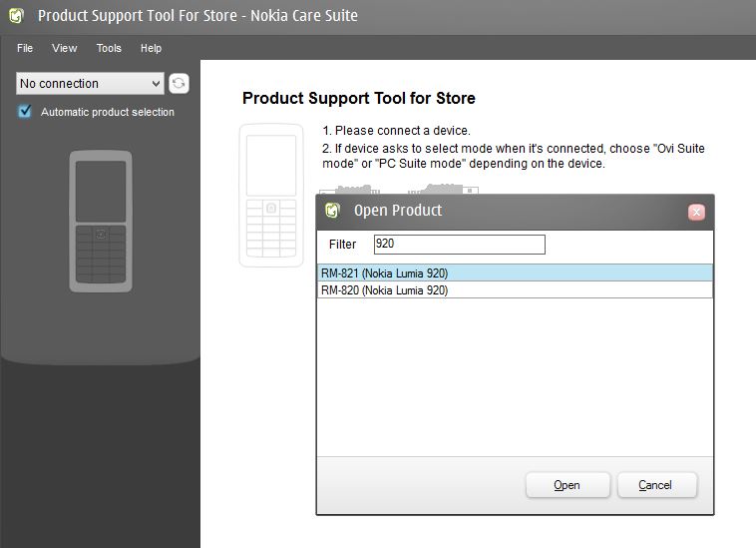This screenshot has width=756, height=548.
Task: Select RM-821 (Nokia Lumia 920) entry
Action: tap(515, 274)
